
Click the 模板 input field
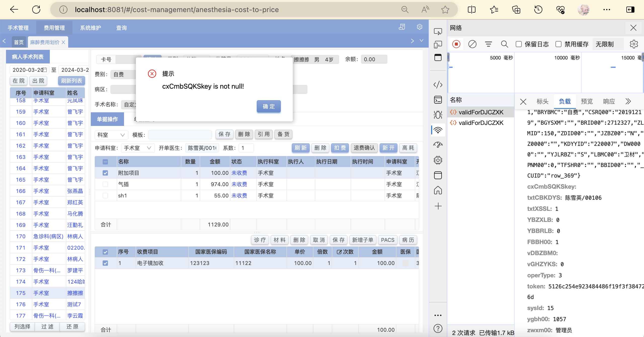click(180, 134)
